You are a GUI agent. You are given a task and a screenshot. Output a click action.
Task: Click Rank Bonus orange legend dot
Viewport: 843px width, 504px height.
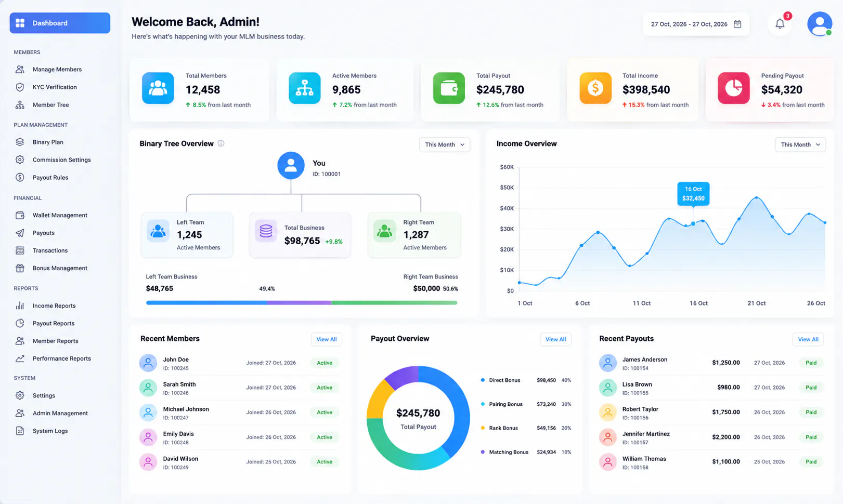tap(483, 428)
